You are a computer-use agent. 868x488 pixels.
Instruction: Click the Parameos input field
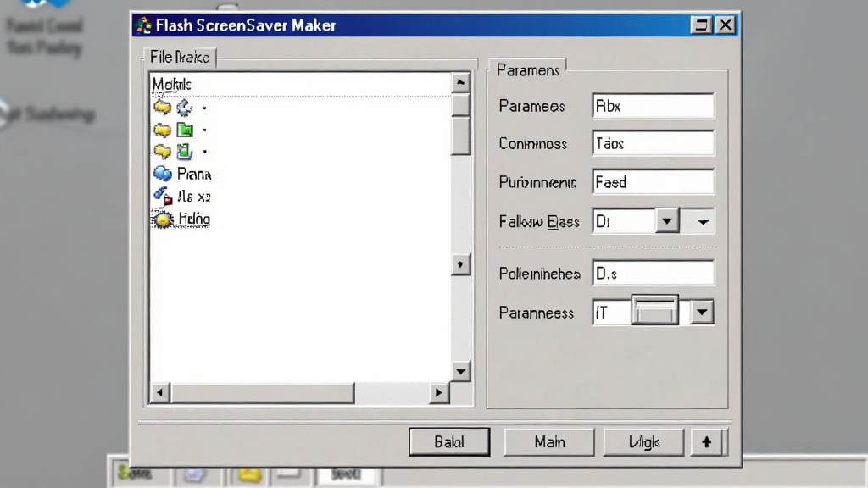pyautogui.click(x=654, y=106)
